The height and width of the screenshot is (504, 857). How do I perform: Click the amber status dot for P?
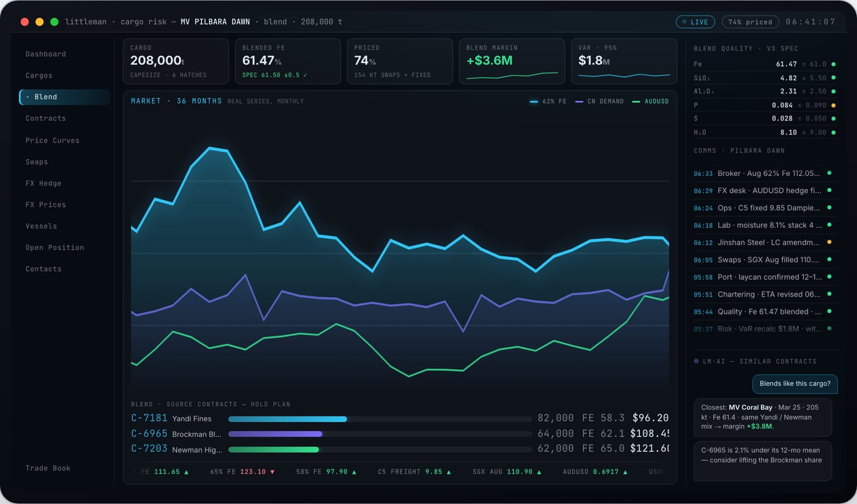coord(833,105)
